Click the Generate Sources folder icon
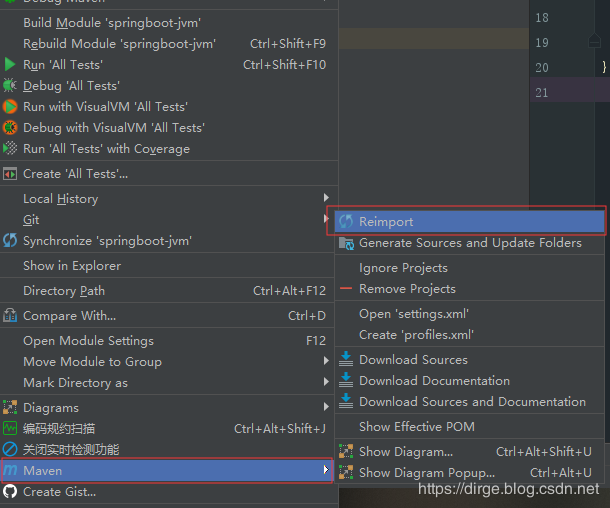Screen dimensions: 610x508 346,243
